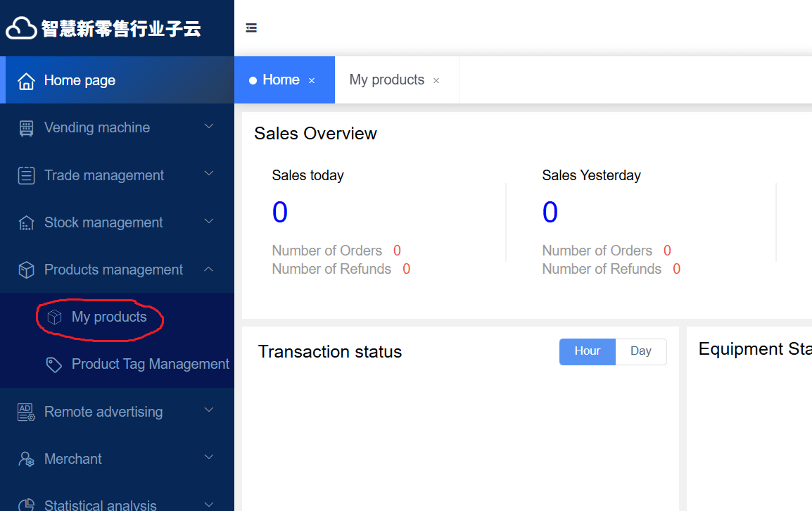Click the Merchant user-gear icon
Screen dimensions: 812x511
coord(26,460)
